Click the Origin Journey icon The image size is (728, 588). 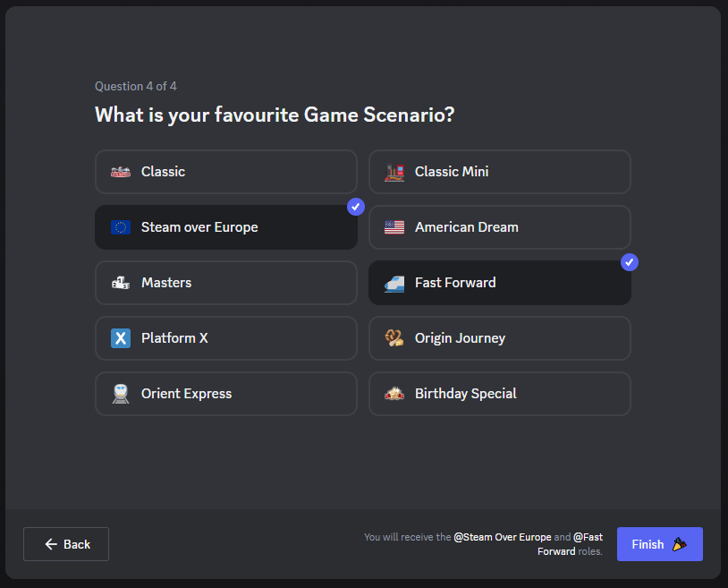click(x=394, y=338)
